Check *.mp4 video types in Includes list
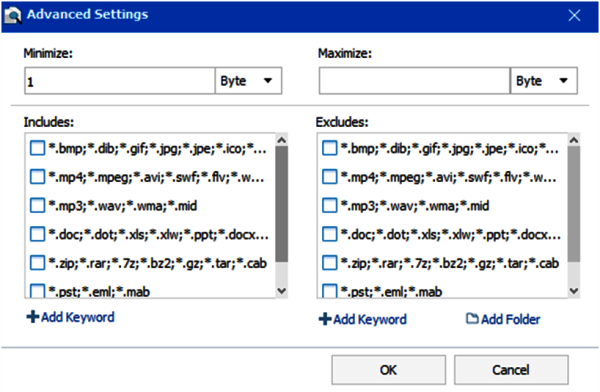Screen dimensions: 600x392 click(x=38, y=177)
